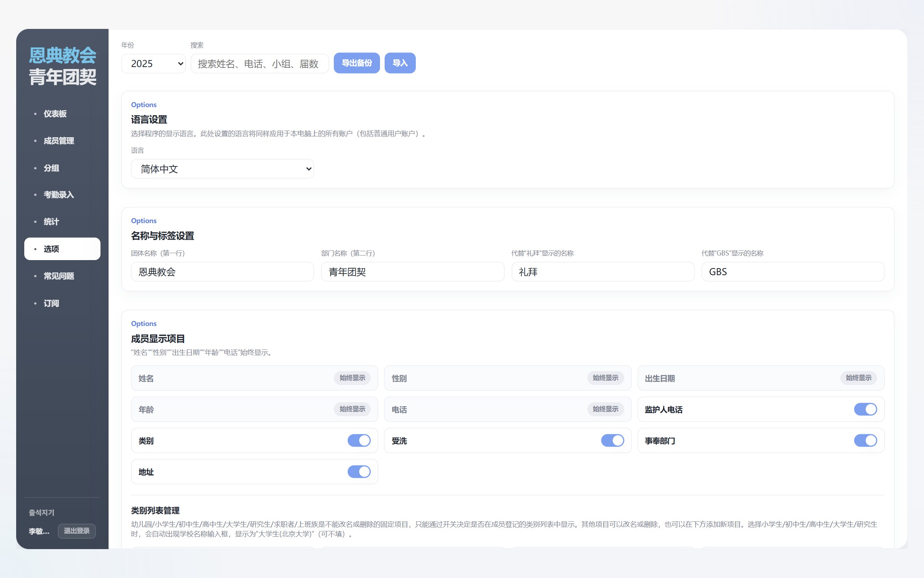Toggle the 地址 display switch
The width and height of the screenshot is (924, 578).
(x=359, y=472)
